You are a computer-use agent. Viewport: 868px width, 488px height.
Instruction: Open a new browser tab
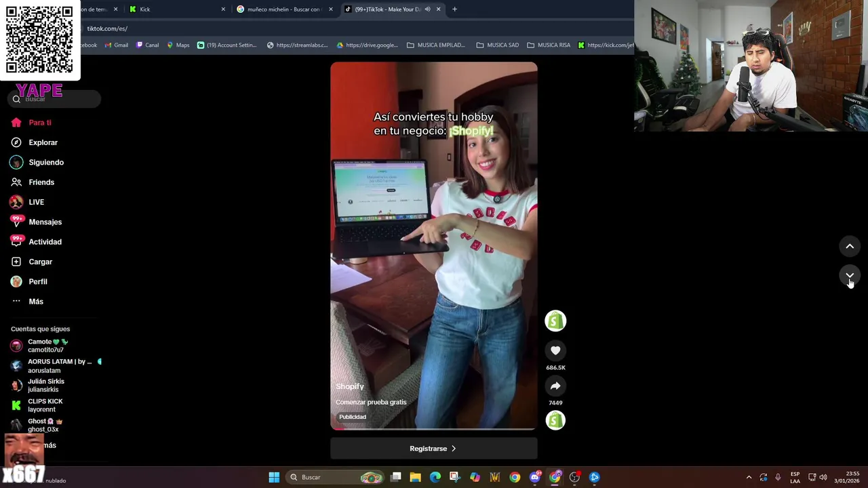click(454, 9)
